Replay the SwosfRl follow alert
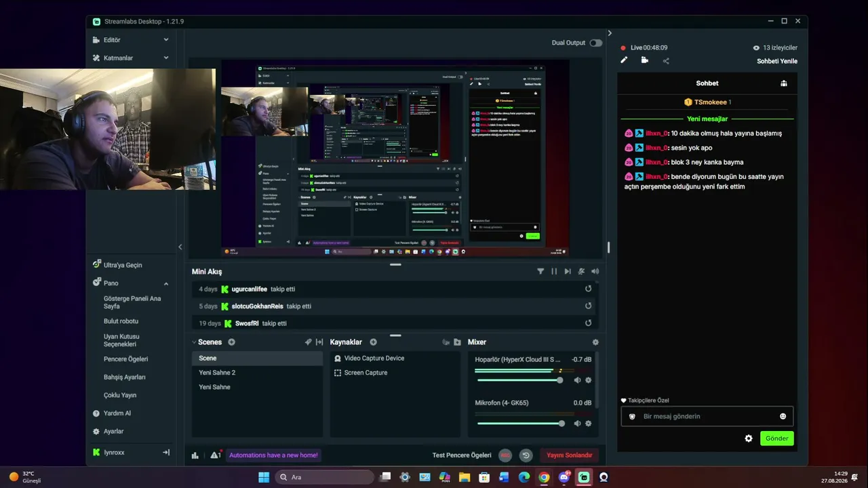868x488 pixels. point(588,323)
